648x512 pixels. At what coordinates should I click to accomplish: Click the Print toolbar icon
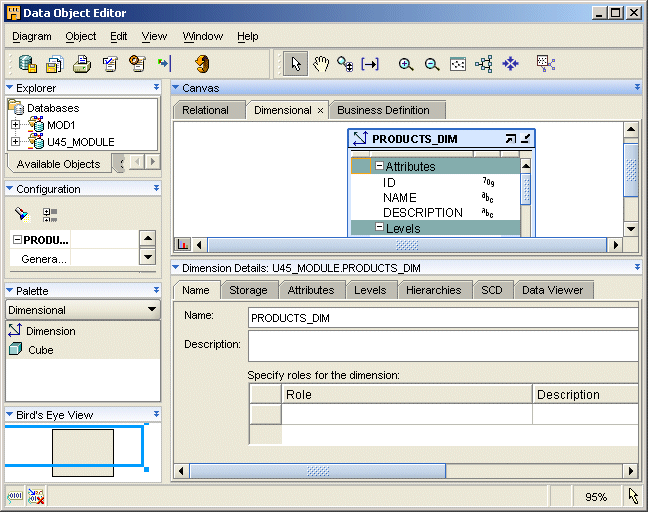82,64
